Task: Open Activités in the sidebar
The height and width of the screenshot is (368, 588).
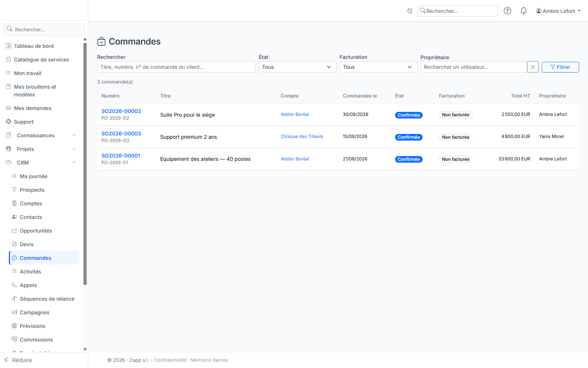Action: [44, 272]
